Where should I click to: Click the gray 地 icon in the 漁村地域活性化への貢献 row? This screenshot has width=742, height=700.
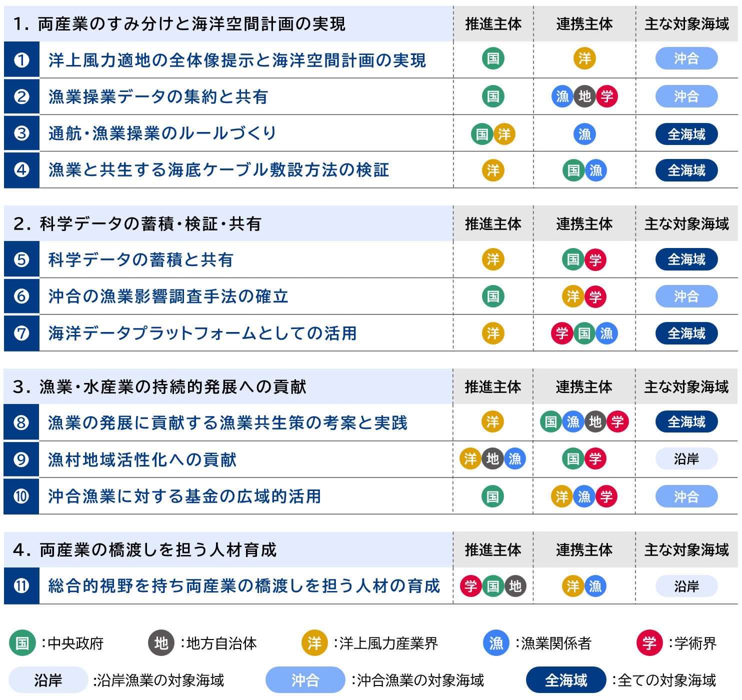[492, 459]
